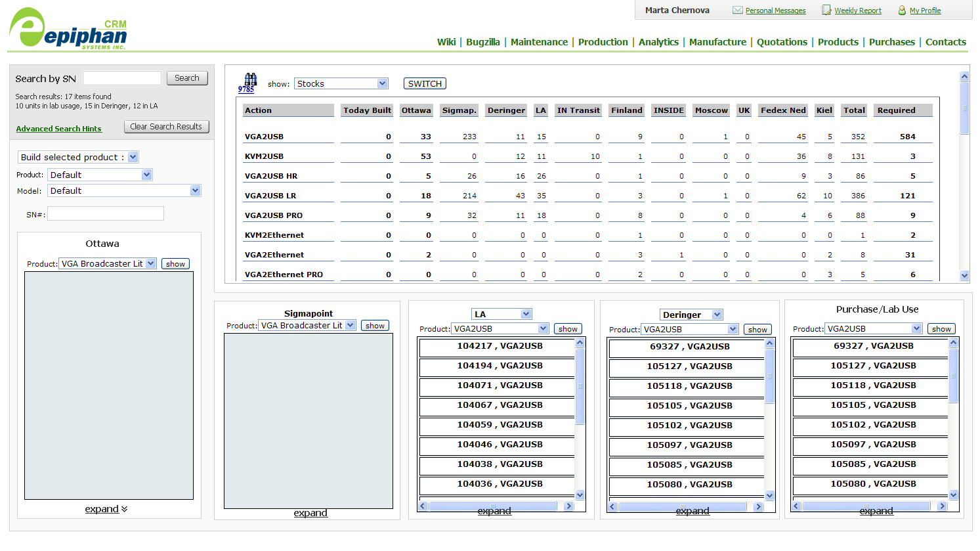Click the scroll-right arrow in the LA list
The height and width of the screenshot is (551, 980).
point(568,506)
